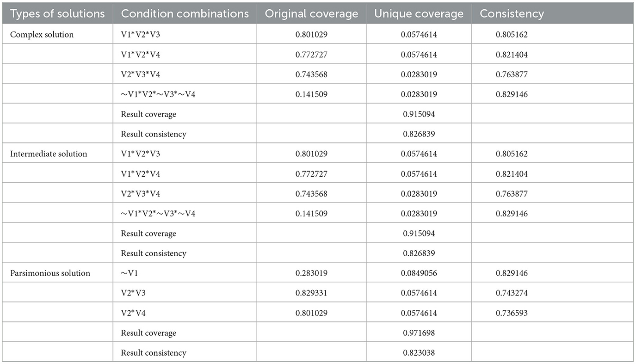636x364 pixels.
Task: Click the 'Original coverage' column header
Action: coord(311,14)
